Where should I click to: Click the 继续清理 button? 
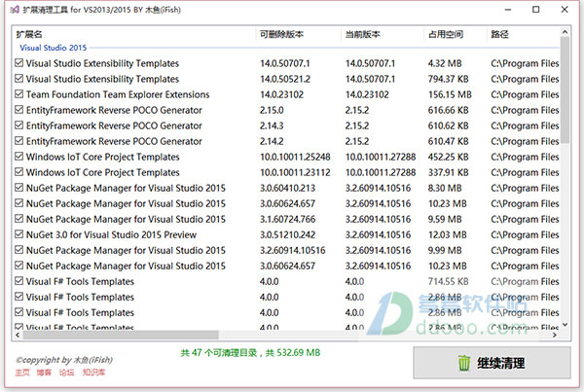[492, 363]
